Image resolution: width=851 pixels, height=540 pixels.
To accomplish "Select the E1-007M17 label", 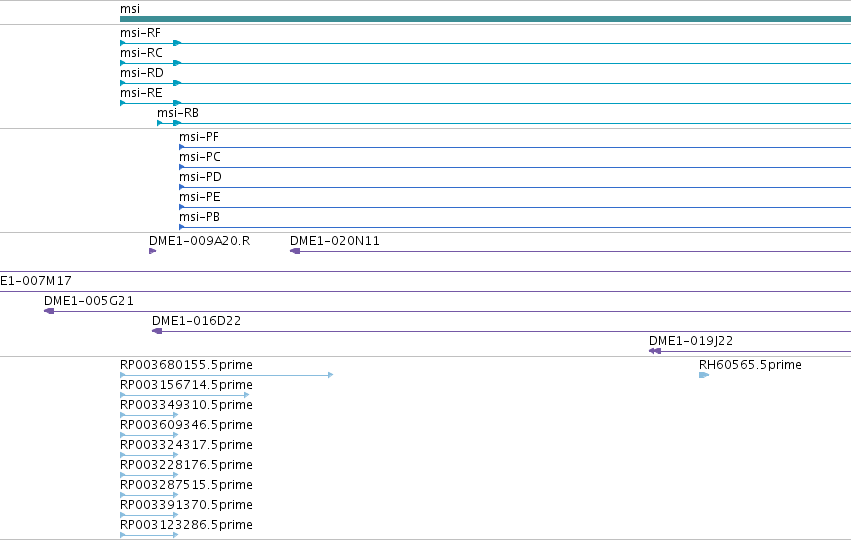I will (36, 281).
